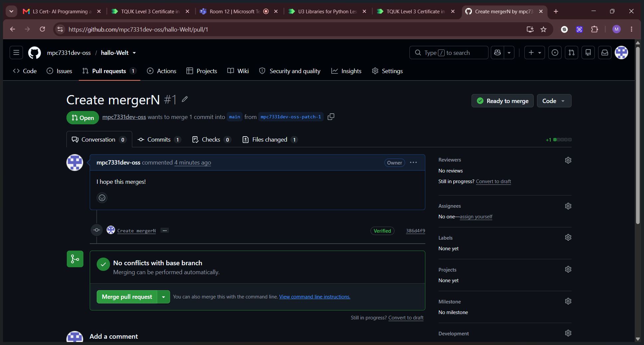Click the assign yourself link
644x345 pixels.
pyautogui.click(x=476, y=217)
